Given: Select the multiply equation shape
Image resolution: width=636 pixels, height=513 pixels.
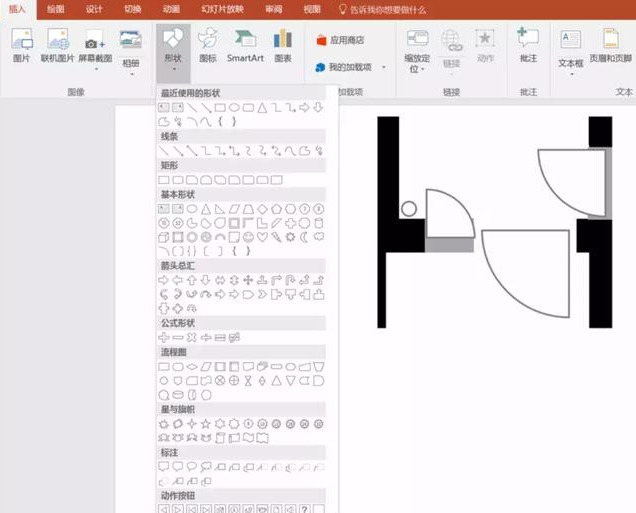Looking at the screenshot, I should (x=192, y=337).
